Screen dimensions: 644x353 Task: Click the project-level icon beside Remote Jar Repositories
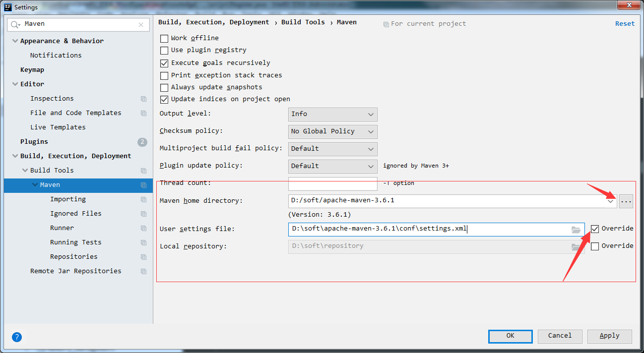(143, 271)
